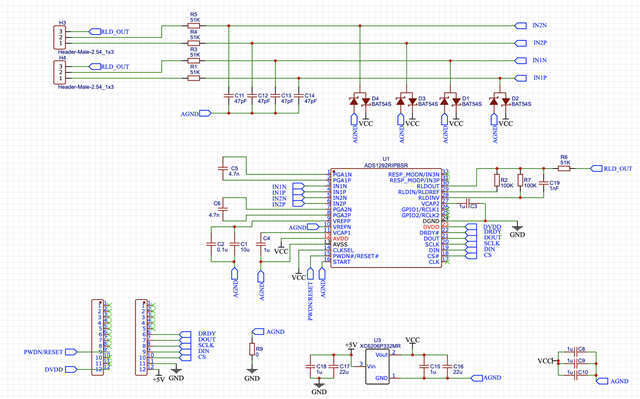
Task: Select the H3 header connector symbol
Action: coord(60,37)
